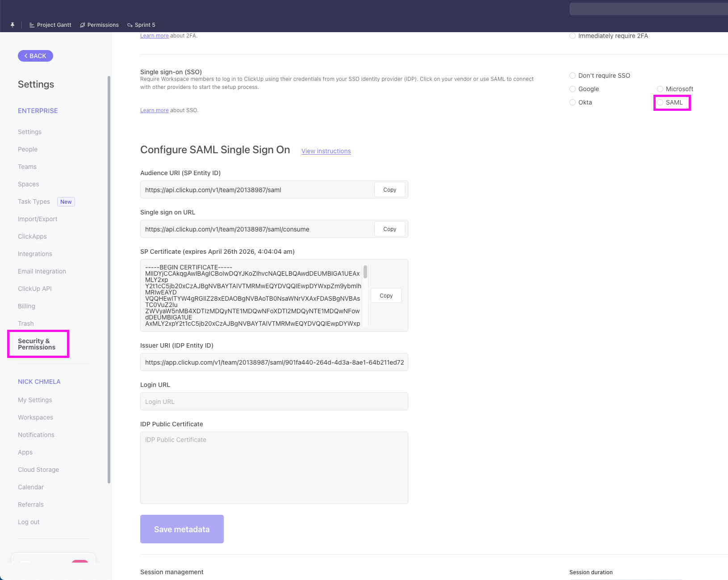Click into the IDP Public Certificate box
Viewport: 728px width, 580px height.
point(274,467)
